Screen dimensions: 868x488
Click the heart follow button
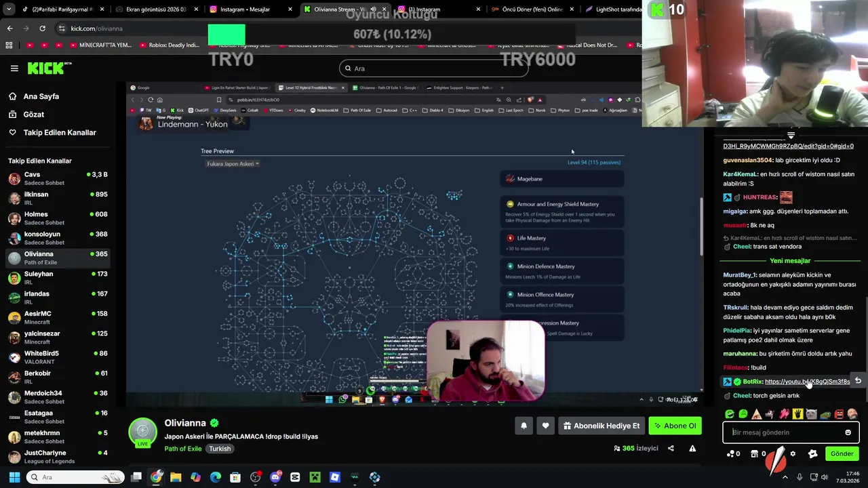(x=545, y=426)
